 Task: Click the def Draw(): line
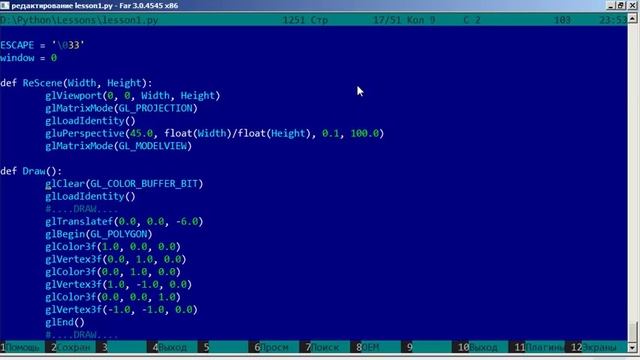[31, 171]
